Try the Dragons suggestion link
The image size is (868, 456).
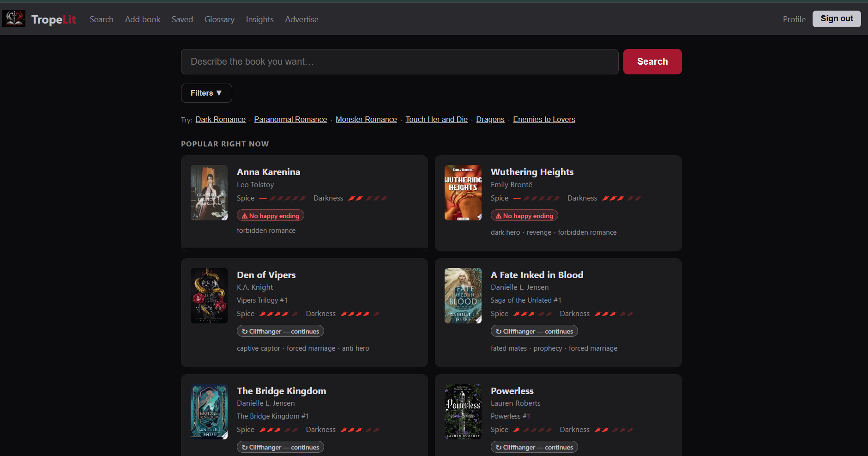(490, 119)
